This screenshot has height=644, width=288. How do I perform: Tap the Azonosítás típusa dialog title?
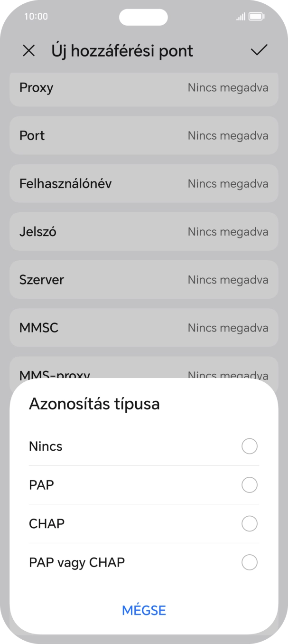pyautogui.click(x=94, y=404)
